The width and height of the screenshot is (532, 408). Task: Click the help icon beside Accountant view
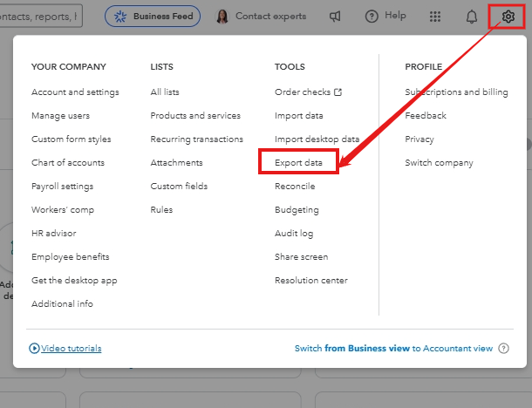click(502, 349)
